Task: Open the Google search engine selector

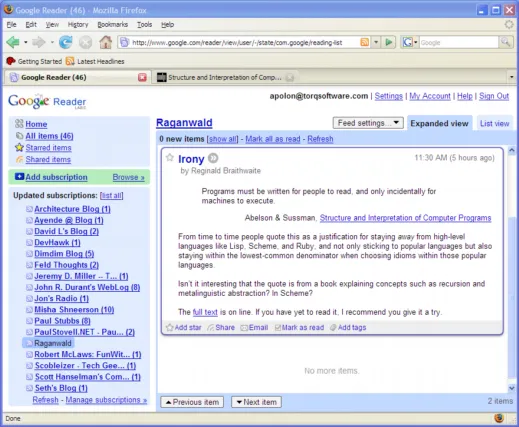Action: (x=410, y=42)
